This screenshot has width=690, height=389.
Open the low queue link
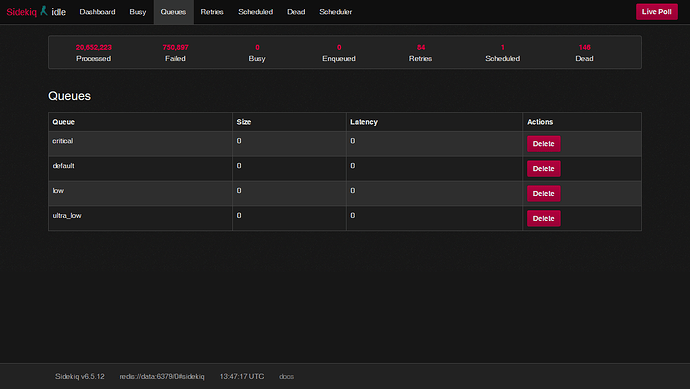pyautogui.click(x=58, y=191)
